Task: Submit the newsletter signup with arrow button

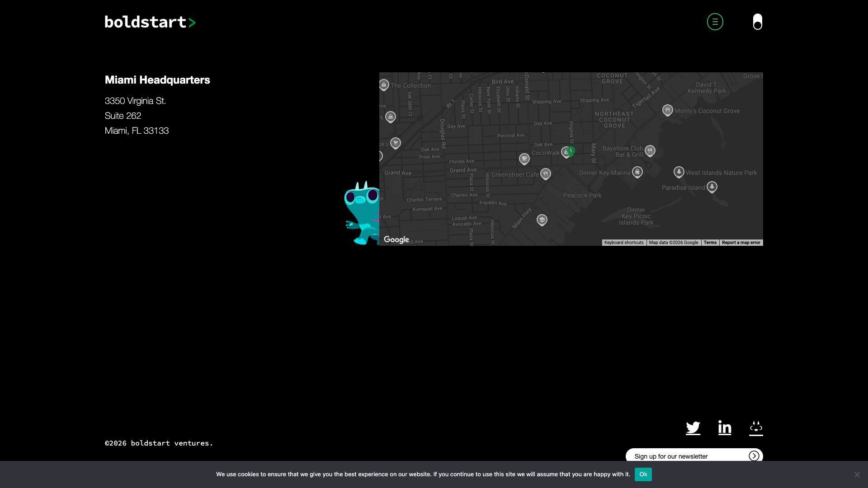Action: (754, 456)
